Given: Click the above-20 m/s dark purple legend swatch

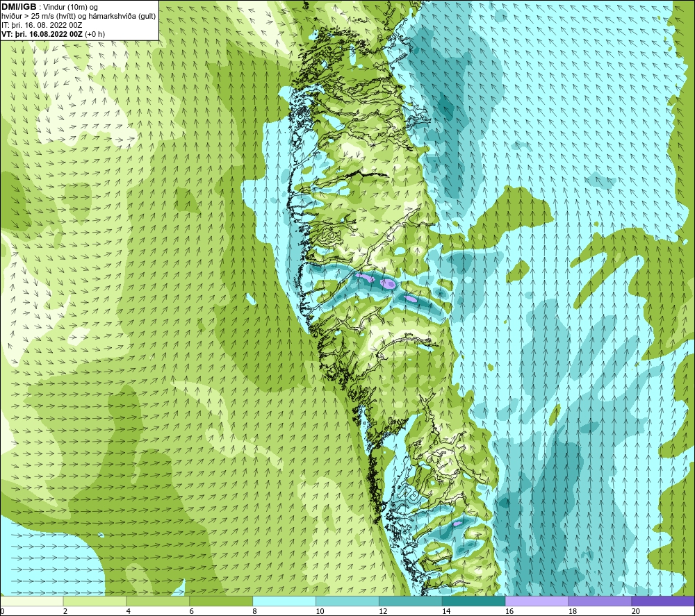Looking at the screenshot, I should (663, 601).
